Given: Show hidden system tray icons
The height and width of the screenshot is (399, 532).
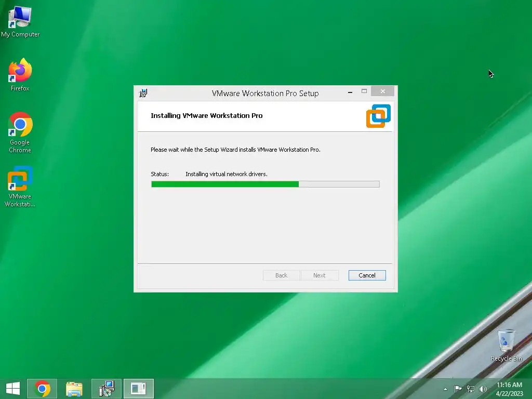Looking at the screenshot, I should (x=445, y=389).
